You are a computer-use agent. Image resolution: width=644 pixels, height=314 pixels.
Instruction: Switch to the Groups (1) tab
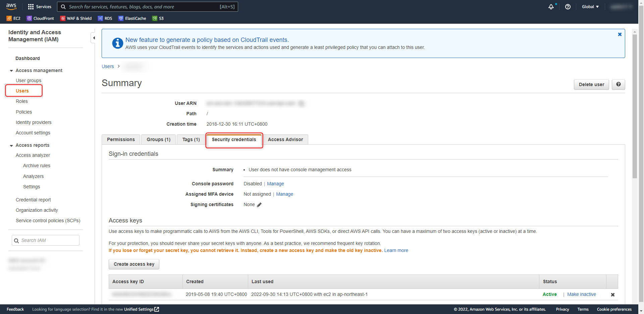click(158, 139)
